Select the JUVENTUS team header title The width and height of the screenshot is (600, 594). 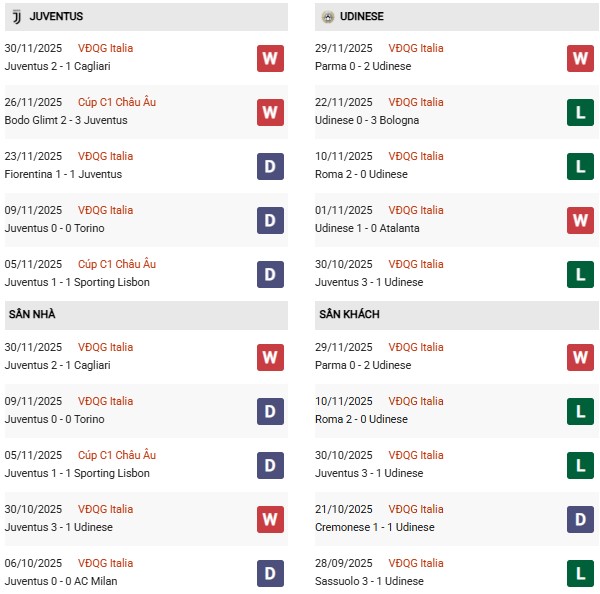point(56,17)
